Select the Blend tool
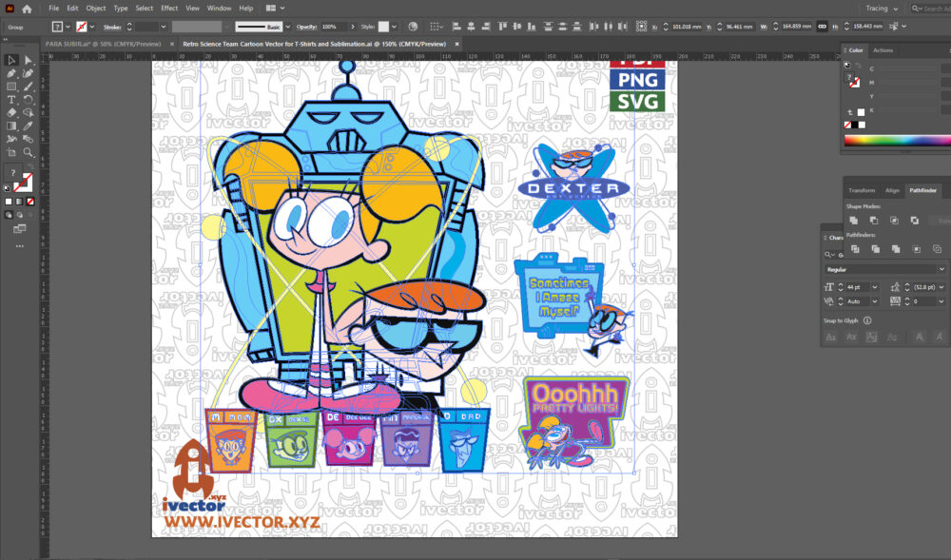Viewport: 951px width, 560px height. point(28,140)
